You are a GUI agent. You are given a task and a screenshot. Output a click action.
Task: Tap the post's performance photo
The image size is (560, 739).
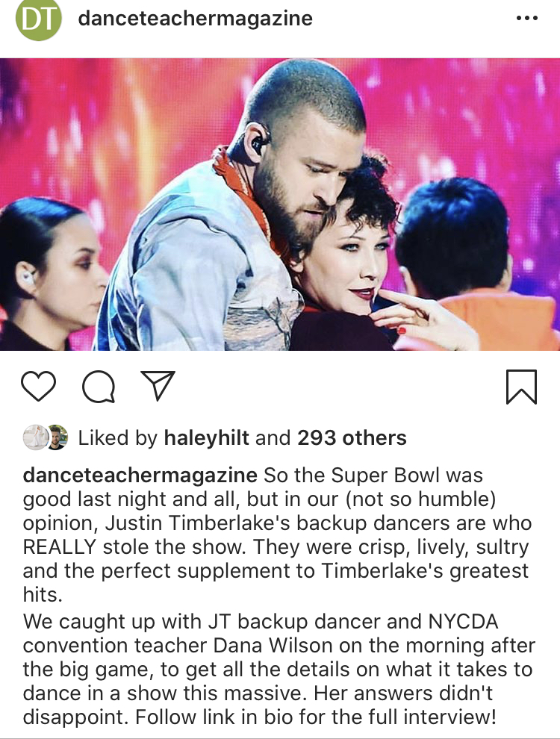click(280, 204)
